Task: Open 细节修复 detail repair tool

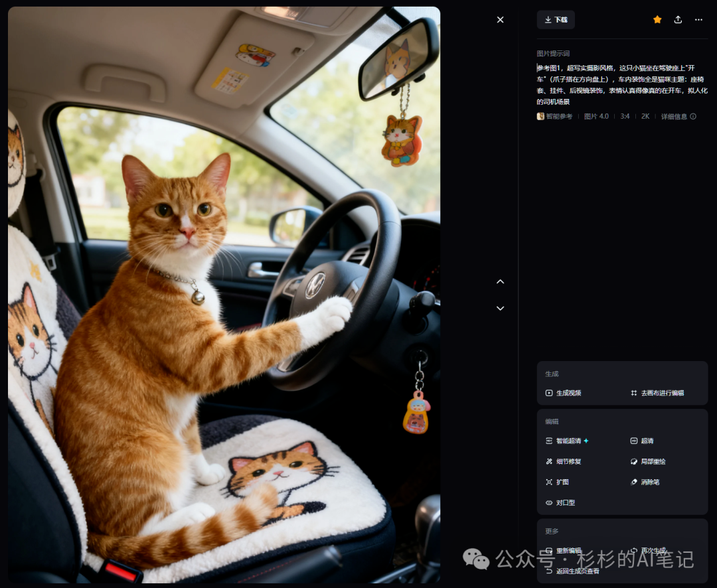Action: (x=564, y=461)
